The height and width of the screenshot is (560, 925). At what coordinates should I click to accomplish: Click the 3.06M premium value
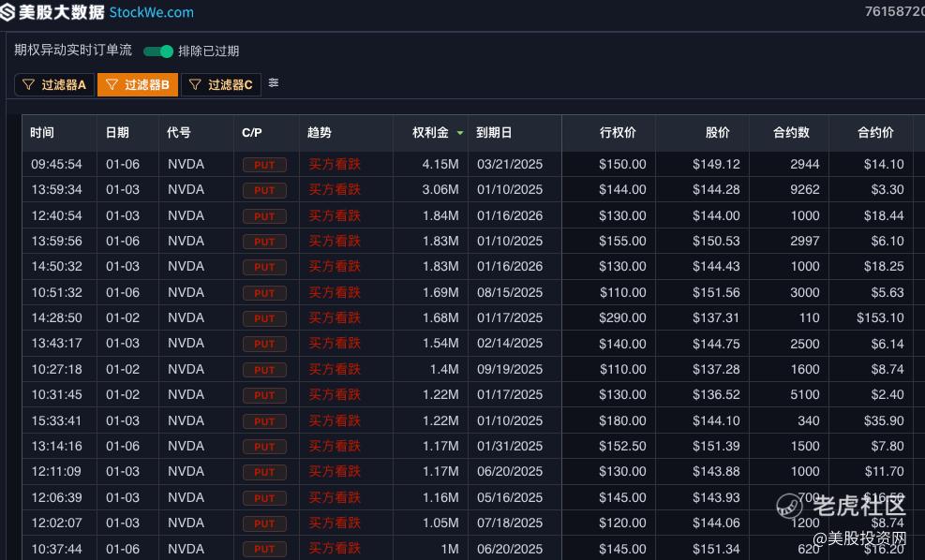tap(440, 190)
